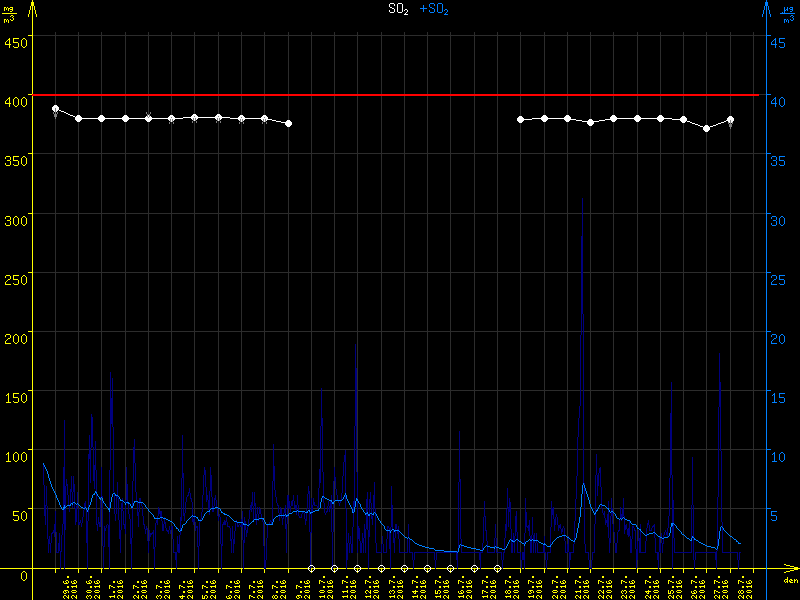The height and width of the screenshot is (600, 800).
Task: Click the red 400 limit line
Action: click(x=400, y=95)
